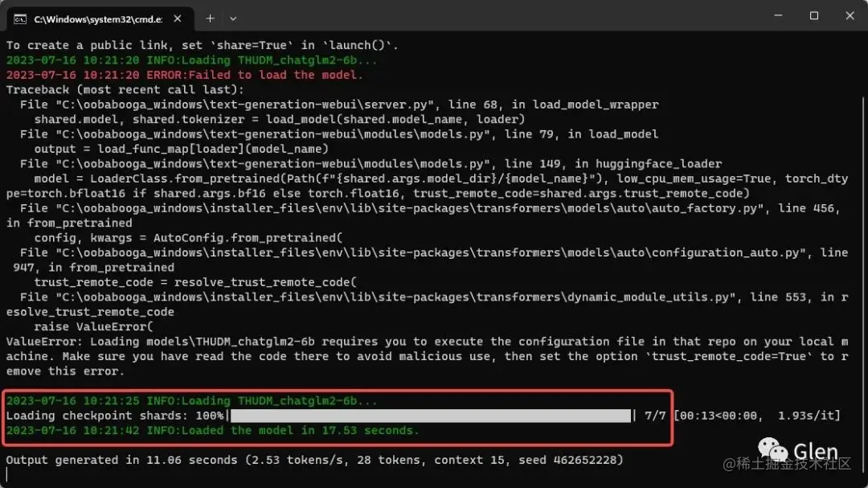Click the server.py file path line
The height and width of the screenshot is (488, 868).
point(339,105)
